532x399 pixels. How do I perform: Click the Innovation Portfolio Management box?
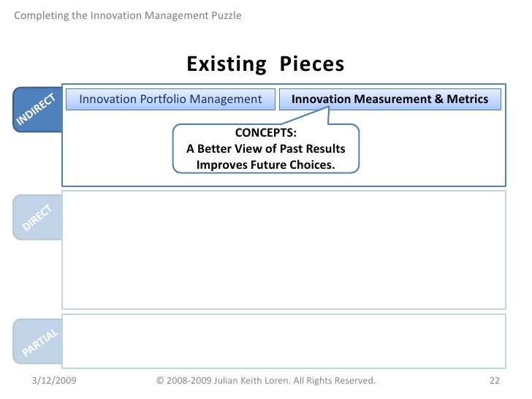170,99
